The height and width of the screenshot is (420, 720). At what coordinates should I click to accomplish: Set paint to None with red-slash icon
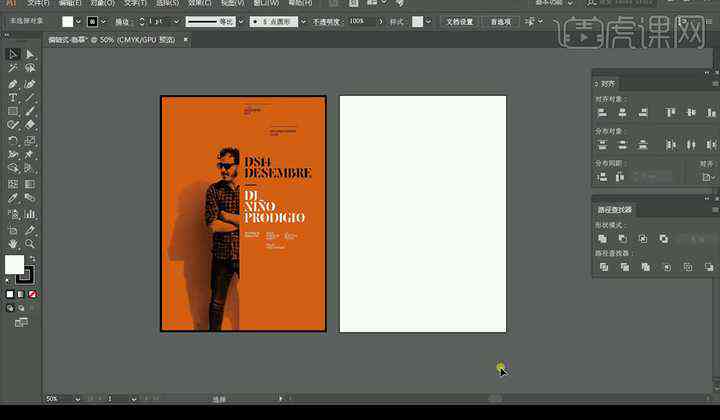tap(32, 294)
